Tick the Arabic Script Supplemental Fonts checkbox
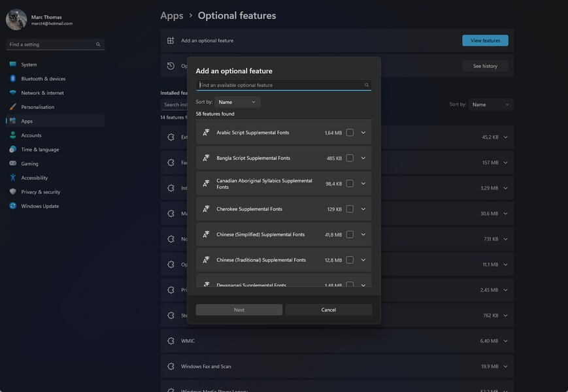This screenshot has width=568, height=392. click(x=350, y=133)
